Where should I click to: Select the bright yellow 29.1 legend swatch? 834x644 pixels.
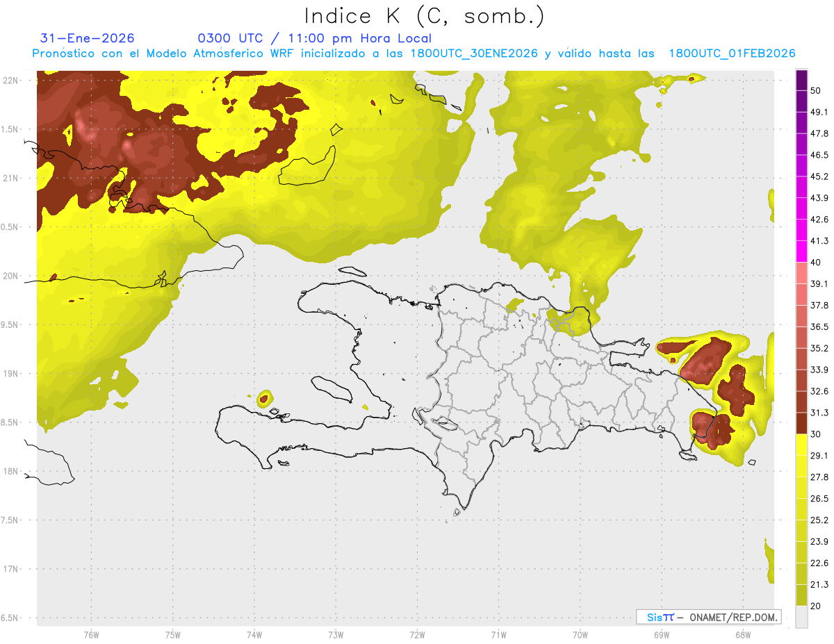[801, 445]
